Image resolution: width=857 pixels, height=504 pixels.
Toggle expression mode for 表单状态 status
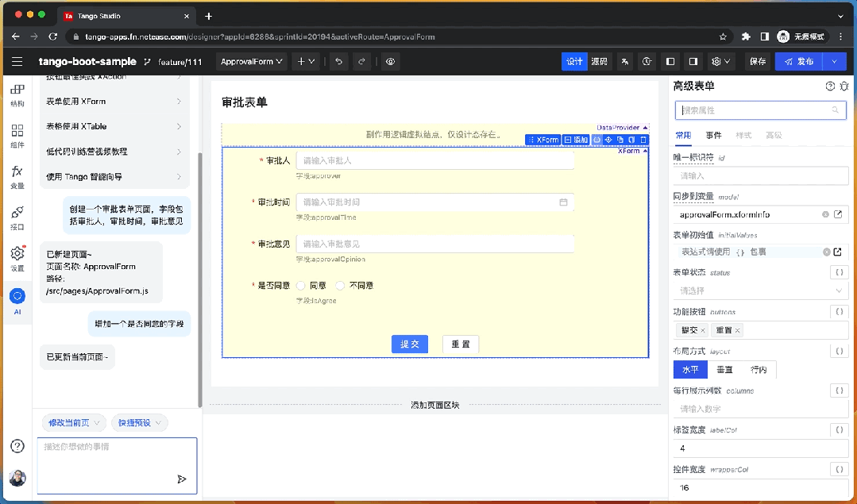(x=839, y=272)
